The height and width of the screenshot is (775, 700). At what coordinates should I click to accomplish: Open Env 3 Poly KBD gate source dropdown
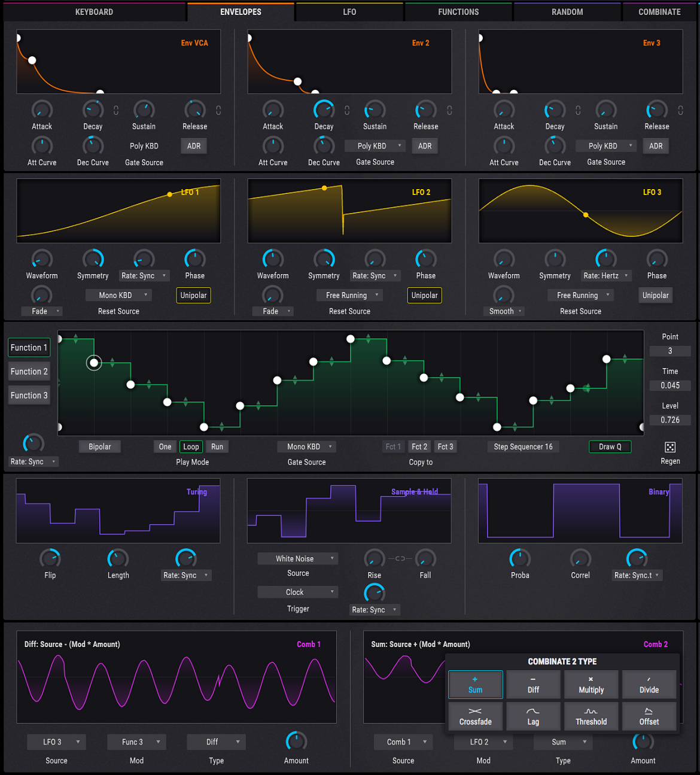[x=607, y=146]
